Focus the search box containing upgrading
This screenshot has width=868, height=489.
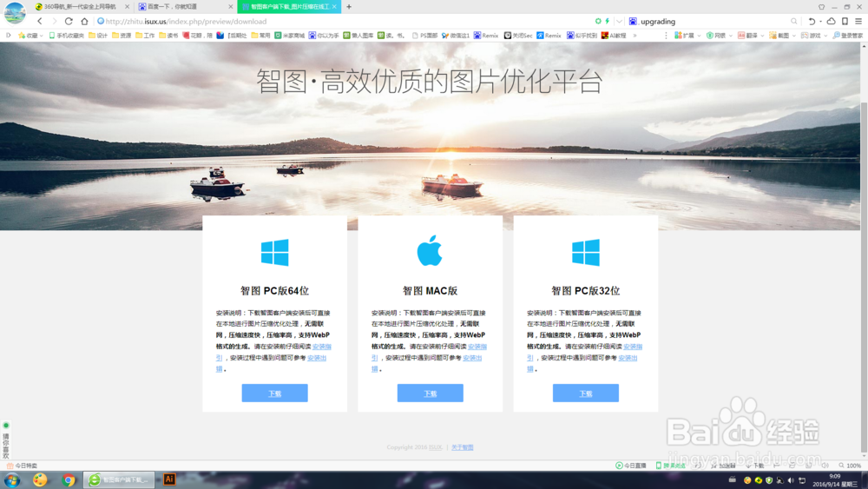tap(714, 21)
